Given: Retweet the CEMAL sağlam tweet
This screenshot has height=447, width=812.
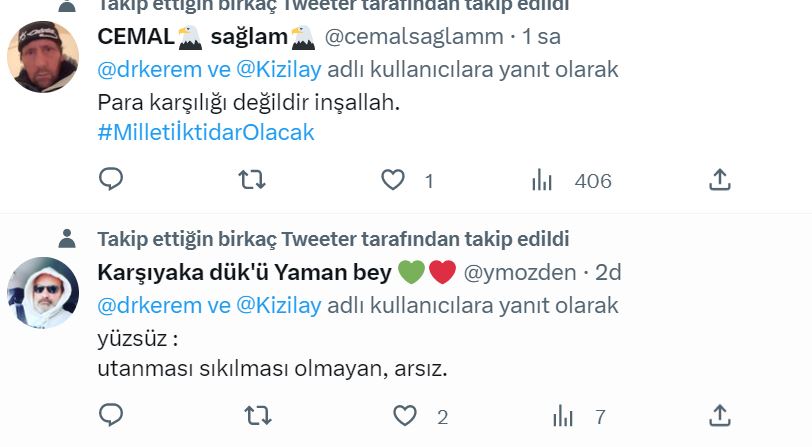Looking at the screenshot, I should 252,180.
